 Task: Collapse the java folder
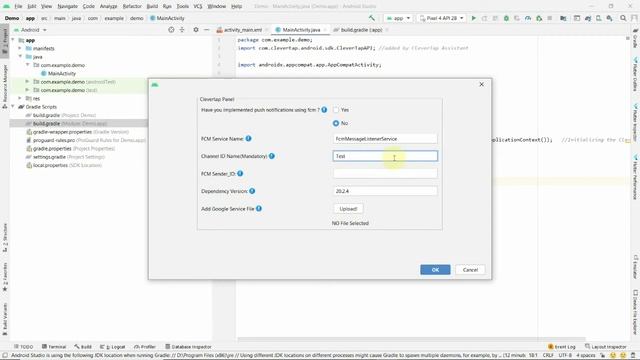(20, 57)
